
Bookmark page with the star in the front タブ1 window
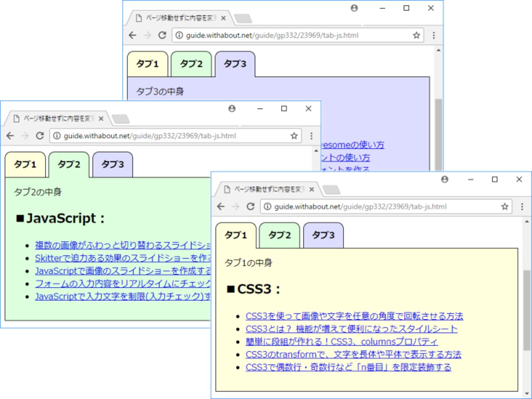[x=505, y=207]
